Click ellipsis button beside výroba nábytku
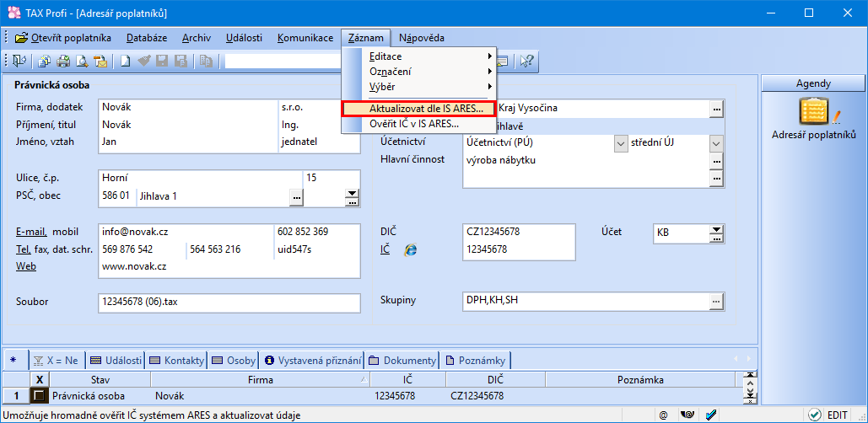The width and height of the screenshot is (868, 423). coord(717,162)
